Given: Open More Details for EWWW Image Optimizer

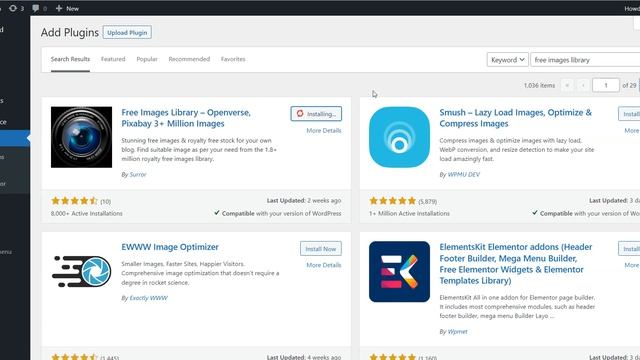Looking at the screenshot, I should click(x=324, y=265).
